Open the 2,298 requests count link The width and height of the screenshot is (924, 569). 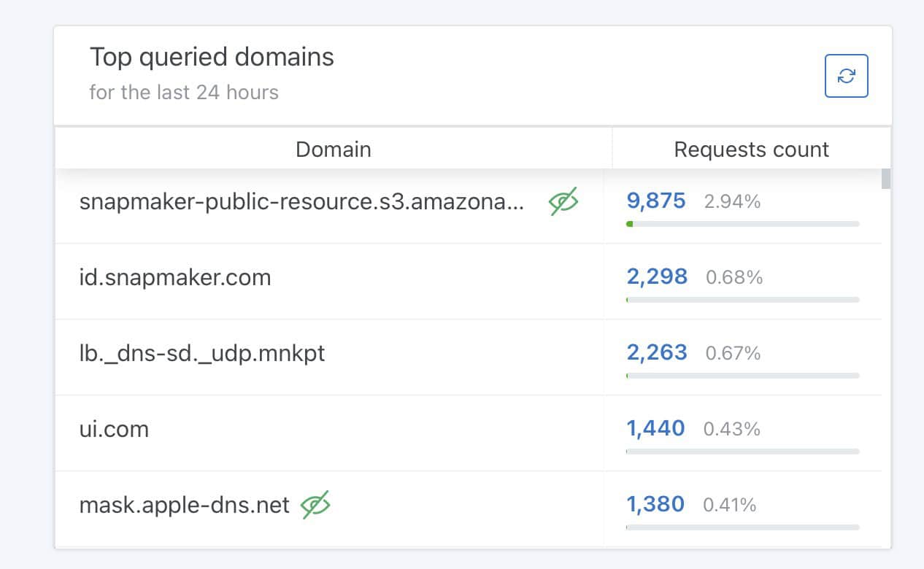point(657,277)
